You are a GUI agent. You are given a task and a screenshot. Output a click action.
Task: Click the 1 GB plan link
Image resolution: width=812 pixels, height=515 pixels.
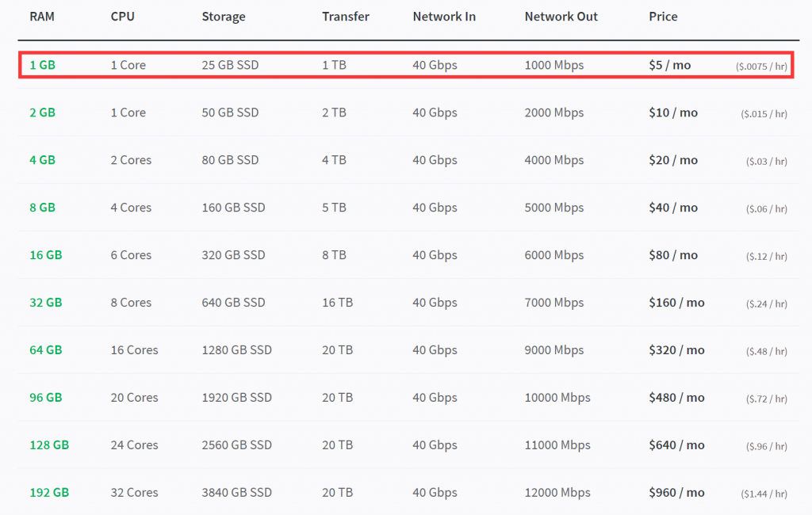click(42, 65)
